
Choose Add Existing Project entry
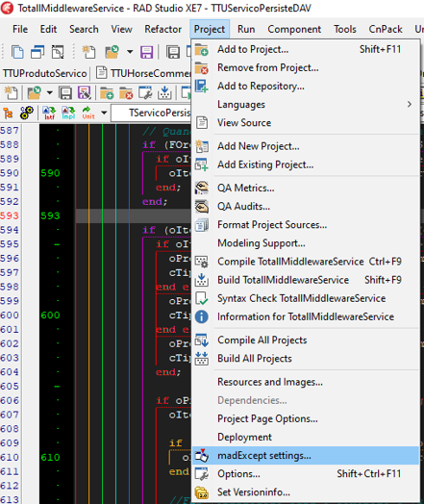tap(306, 164)
